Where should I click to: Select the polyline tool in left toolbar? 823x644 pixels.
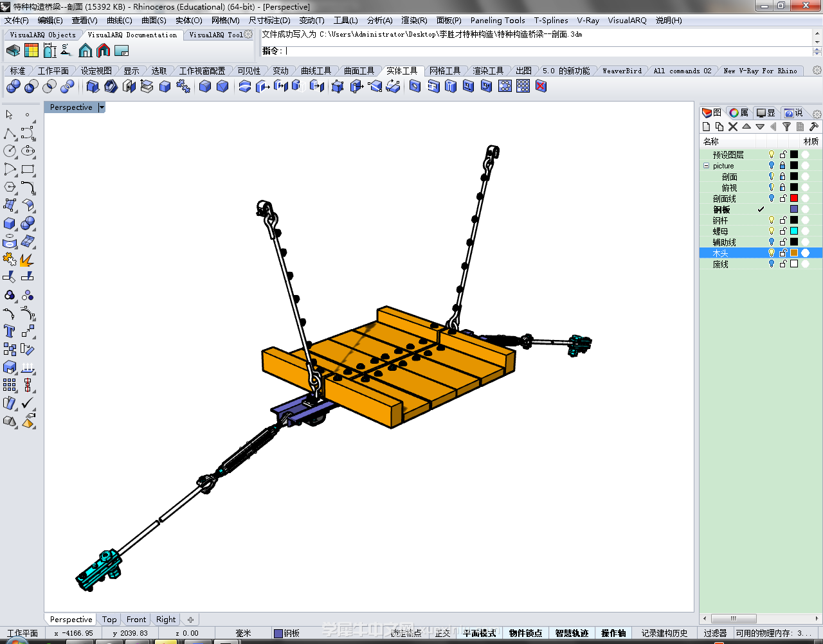point(10,133)
